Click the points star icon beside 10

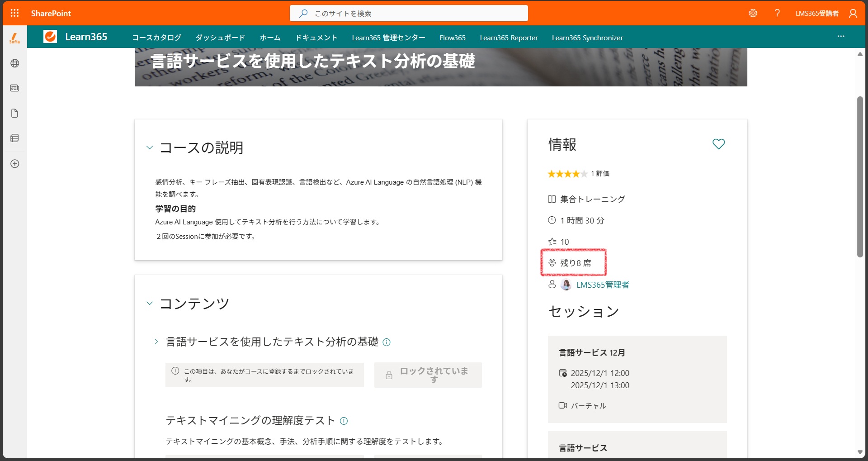click(x=552, y=242)
